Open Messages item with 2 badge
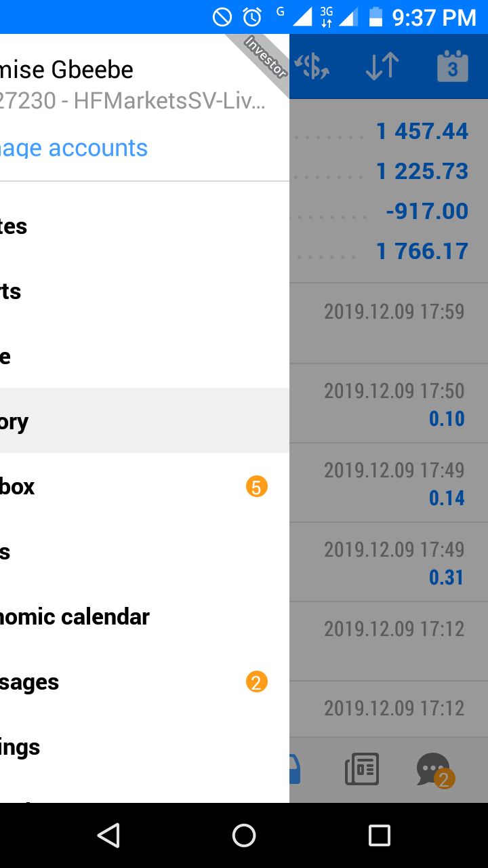488x868 pixels. coord(144,682)
